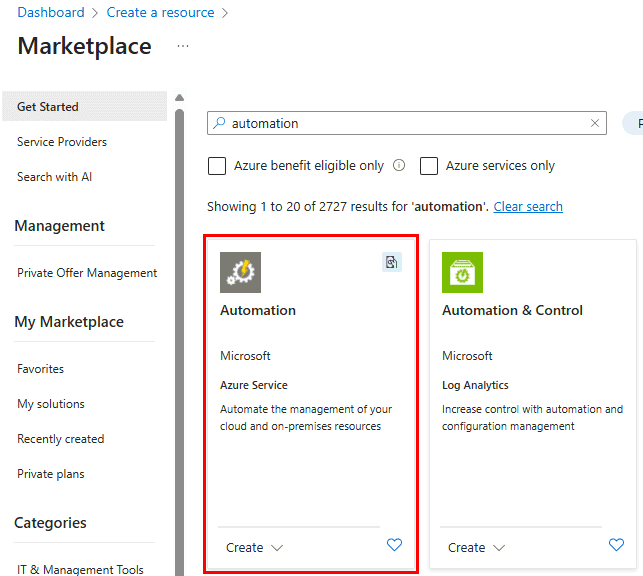Open Private Offer Management
Viewport: 643px width, 576px height.
(87, 273)
